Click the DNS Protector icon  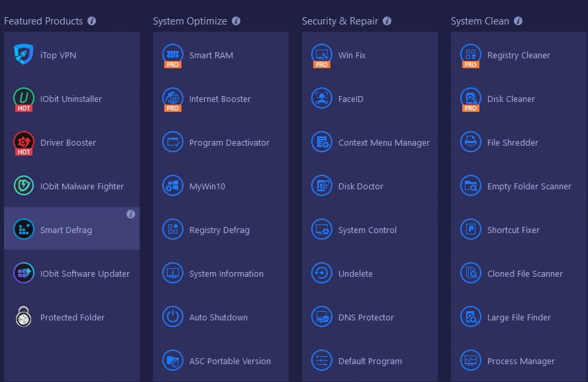[322, 316]
